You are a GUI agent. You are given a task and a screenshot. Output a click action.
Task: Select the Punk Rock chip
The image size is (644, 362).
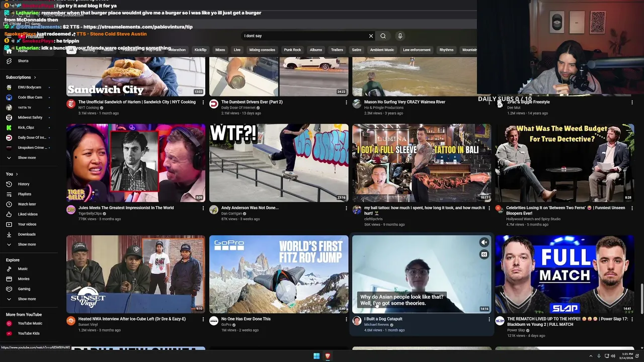pos(292,50)
